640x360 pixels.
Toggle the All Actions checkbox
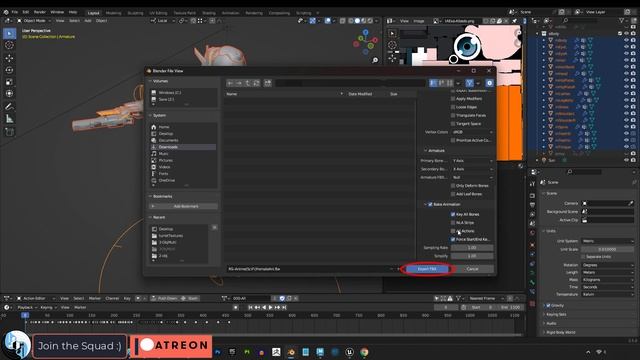453,231
